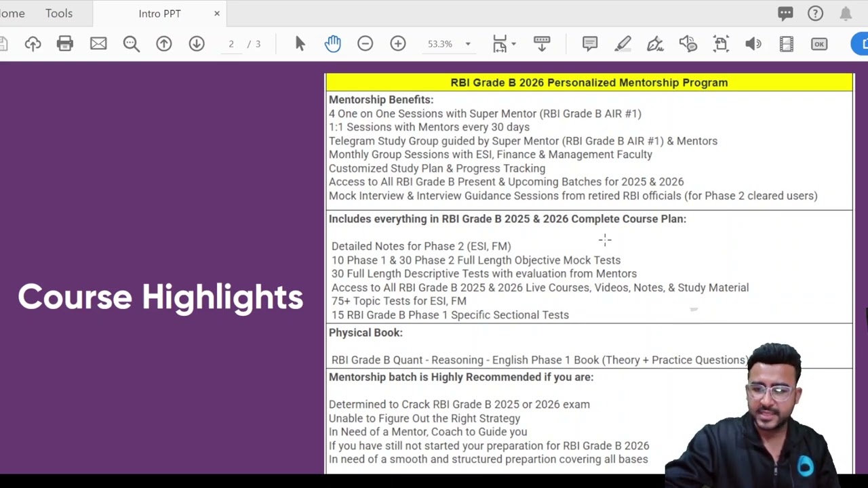Screen dimensions: 868x488
Task: Click 'Detailed Notes for Phase 2 (ESI, FM)'
Action: point(421,246)
